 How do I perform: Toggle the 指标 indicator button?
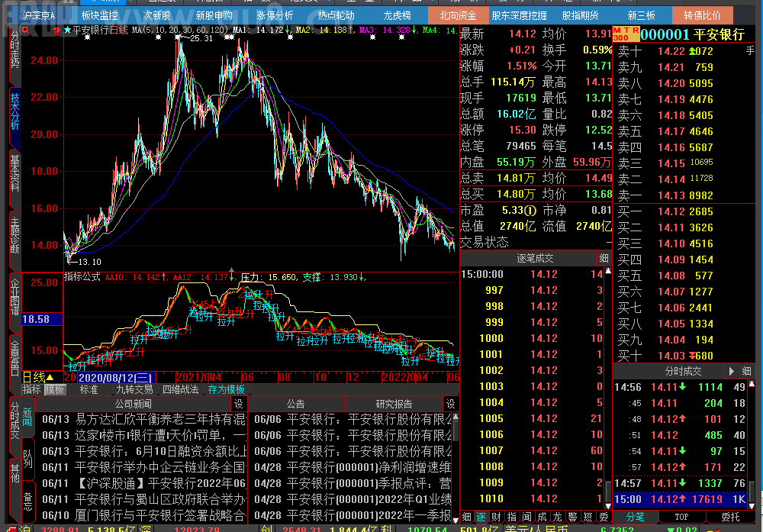[32, 390]
